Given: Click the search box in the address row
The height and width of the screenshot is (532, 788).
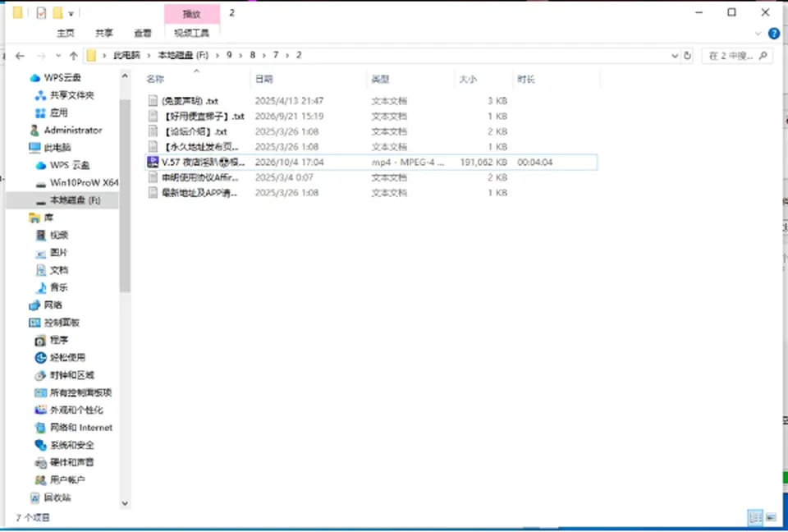Looking at the screenshot, I should [x=737, y=56].
